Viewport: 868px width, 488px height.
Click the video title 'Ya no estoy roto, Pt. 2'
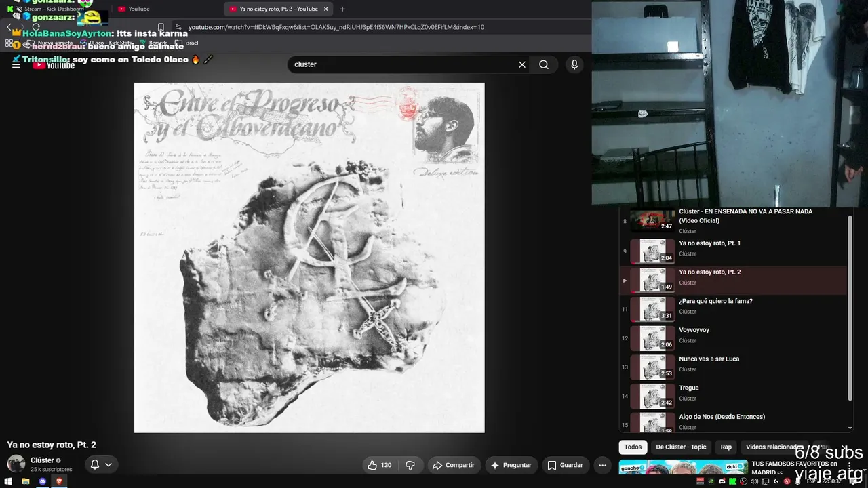pyautogui.click(x=52, y=445)
